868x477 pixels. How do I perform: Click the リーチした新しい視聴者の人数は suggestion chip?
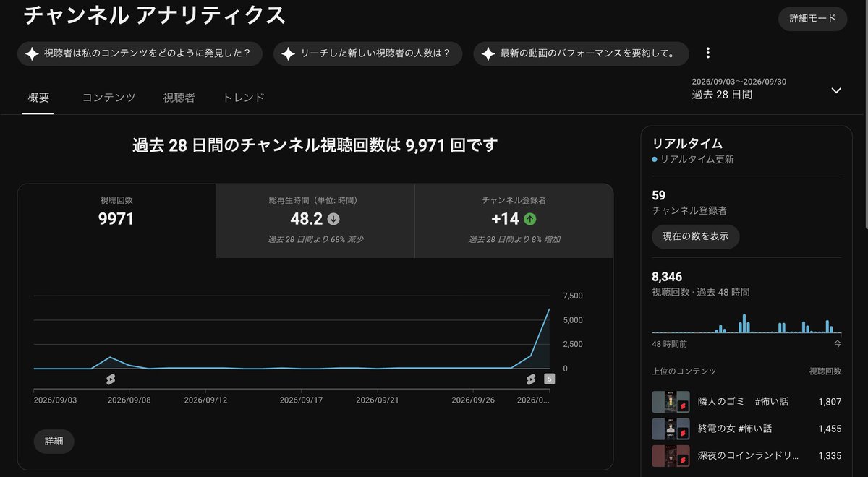click(x=367, y=53)
